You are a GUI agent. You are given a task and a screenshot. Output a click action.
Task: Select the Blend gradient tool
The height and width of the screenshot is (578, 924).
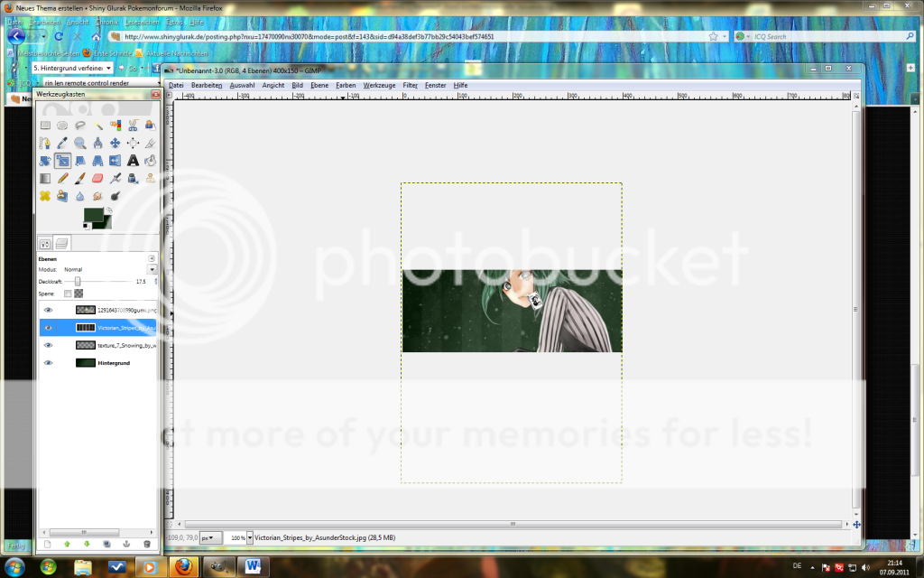[x=45, y=178]
